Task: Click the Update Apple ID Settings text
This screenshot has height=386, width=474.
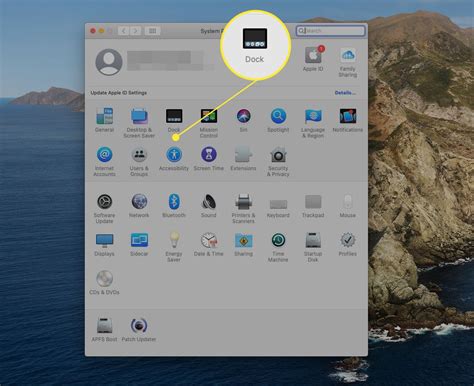Action: tap(119, 93)
